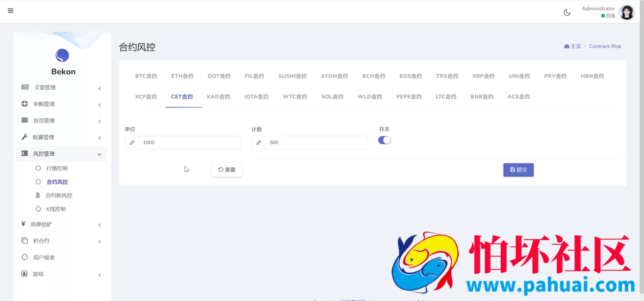Expand the 秒合约 menu chevron
Image resolution: width=644 pixels, height=301 pixels.
click(99, 242)
